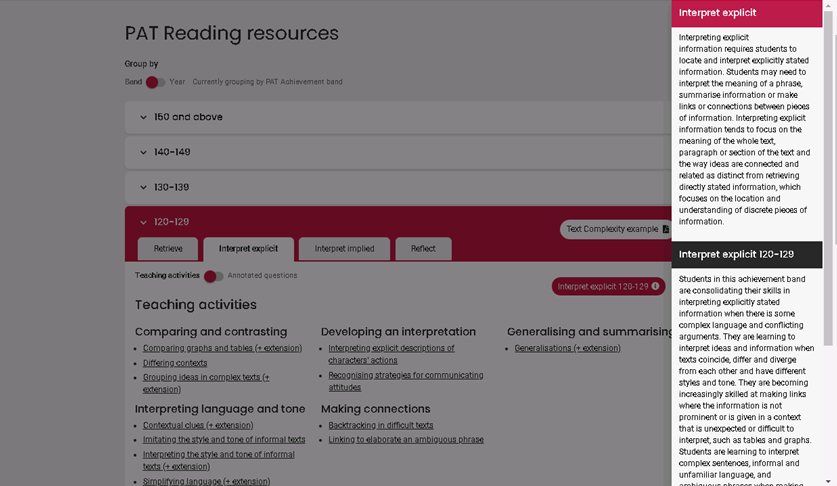837x486 pixels.
Task: Open Grouping ideas in complex texts link
Action: [206, 383]
